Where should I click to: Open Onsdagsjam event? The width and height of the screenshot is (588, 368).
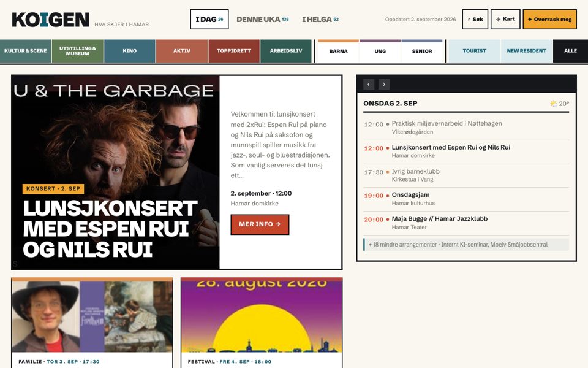466,199
